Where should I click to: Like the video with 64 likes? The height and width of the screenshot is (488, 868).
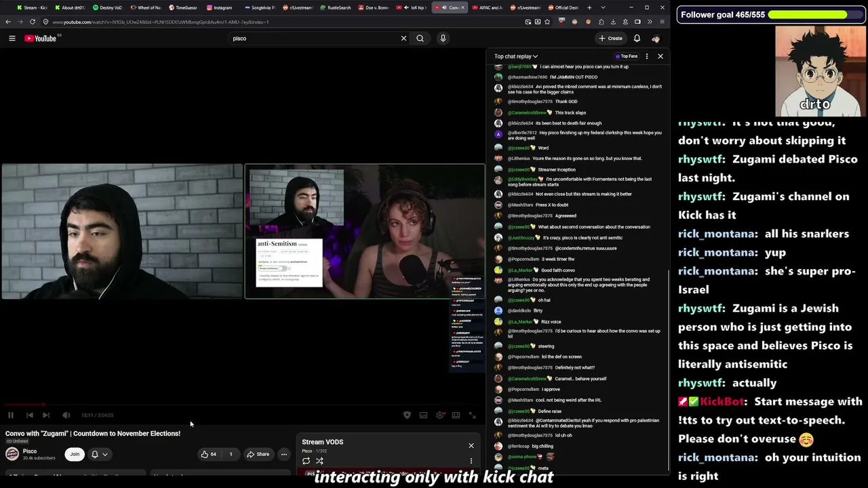click(x=209, y=454)
